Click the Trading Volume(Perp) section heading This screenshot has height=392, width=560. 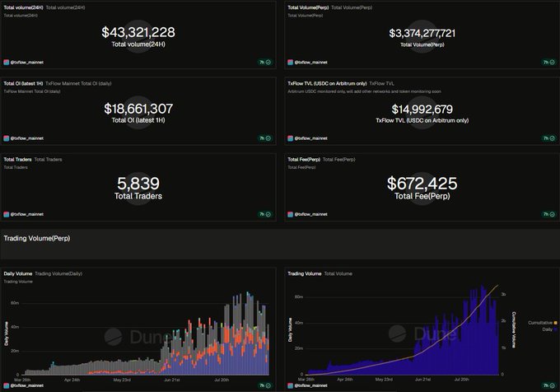(37, 239)
